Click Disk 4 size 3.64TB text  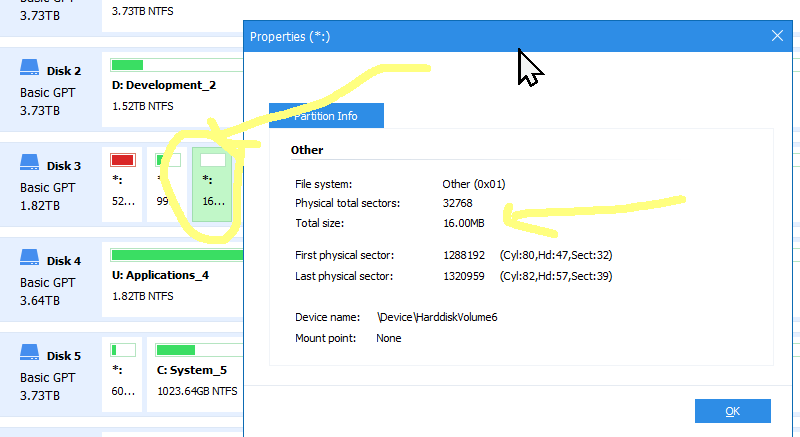tap(40, 301)
